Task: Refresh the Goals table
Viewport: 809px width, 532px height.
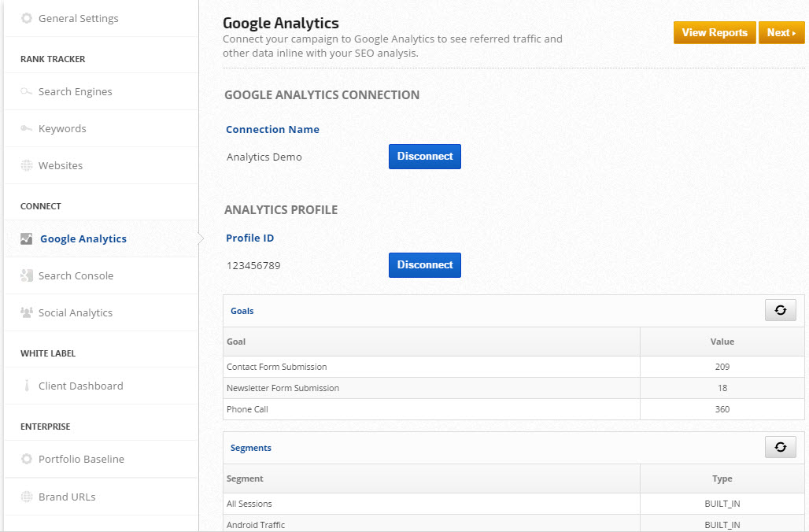Action: click(780, 310)
